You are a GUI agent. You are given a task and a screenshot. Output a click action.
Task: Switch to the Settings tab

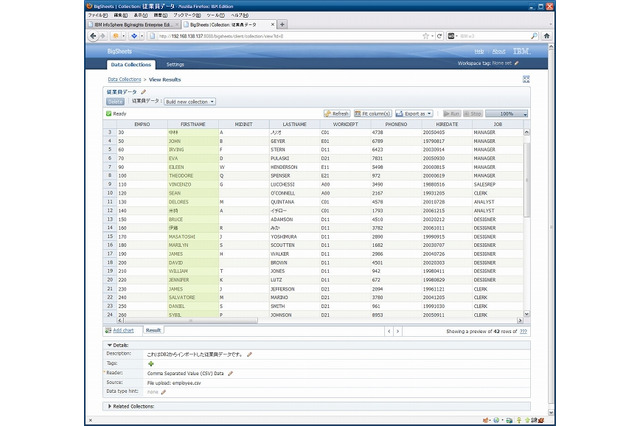tap(175, 64)
